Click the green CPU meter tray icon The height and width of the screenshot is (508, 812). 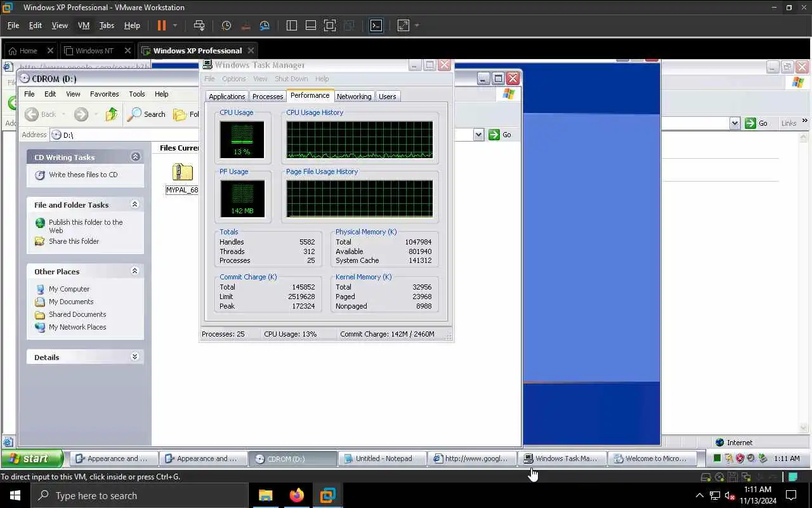coord(717,458)
